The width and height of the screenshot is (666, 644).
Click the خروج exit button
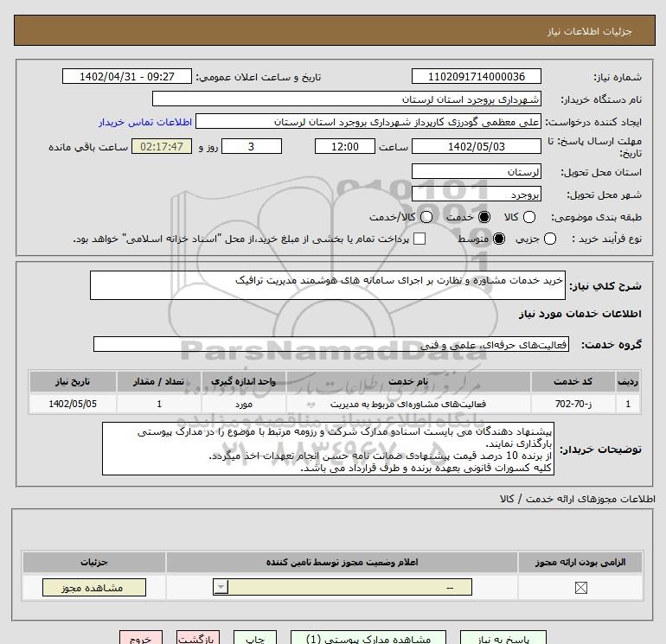(x=141, y=638)
